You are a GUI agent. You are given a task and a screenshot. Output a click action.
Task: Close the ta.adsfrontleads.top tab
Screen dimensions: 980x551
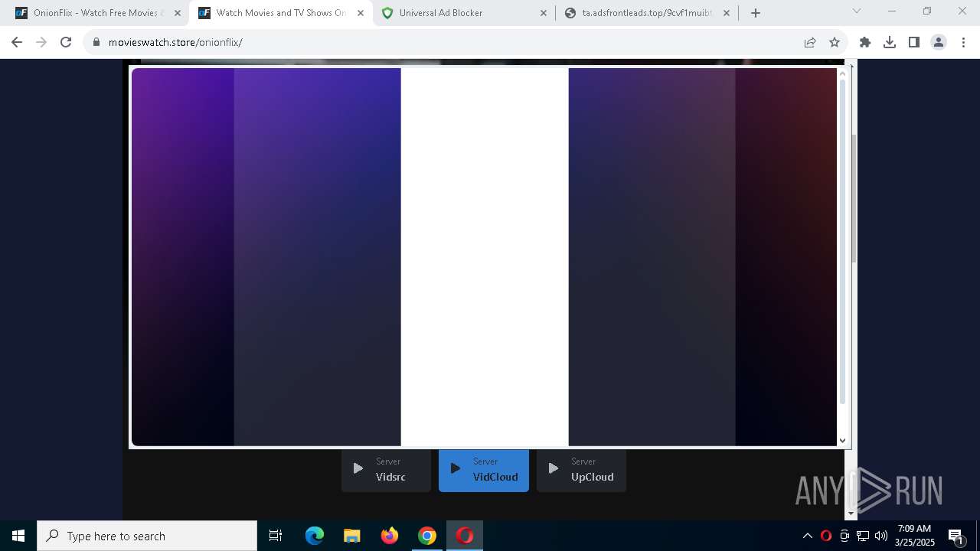[727, 13]
